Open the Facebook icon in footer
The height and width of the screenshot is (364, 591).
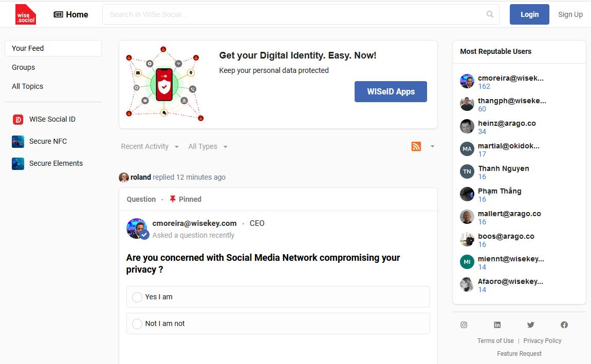point(564,325)
